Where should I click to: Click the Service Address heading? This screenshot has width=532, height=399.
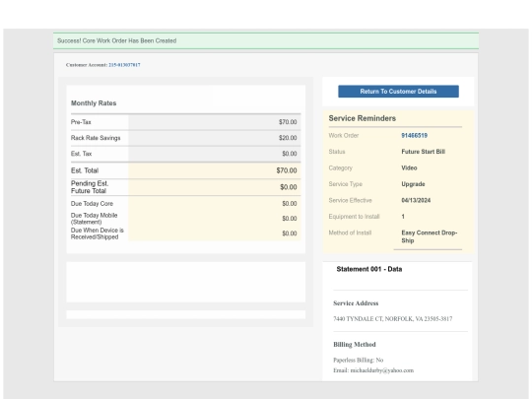[x=356, y=303]
